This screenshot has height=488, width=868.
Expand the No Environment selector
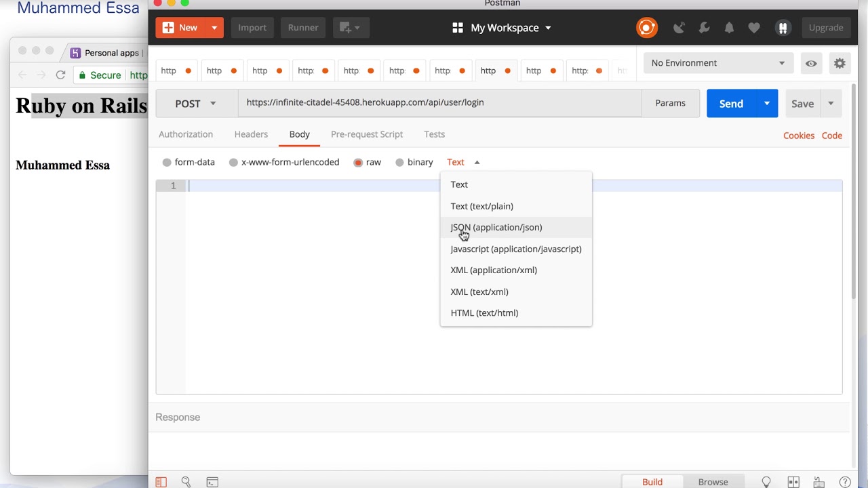pos(718,63)
